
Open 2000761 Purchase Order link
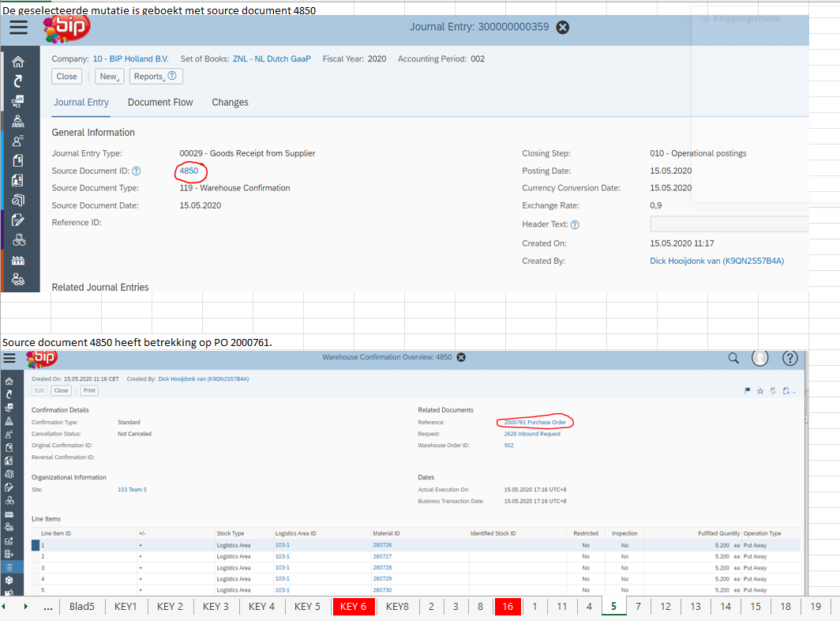point(534,423)
